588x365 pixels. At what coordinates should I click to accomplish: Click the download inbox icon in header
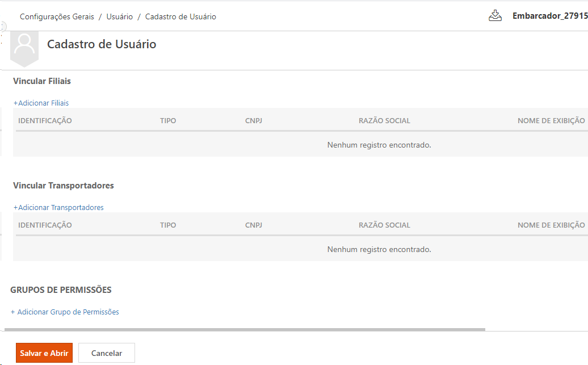pyautogui.click(x=495, y=16)
